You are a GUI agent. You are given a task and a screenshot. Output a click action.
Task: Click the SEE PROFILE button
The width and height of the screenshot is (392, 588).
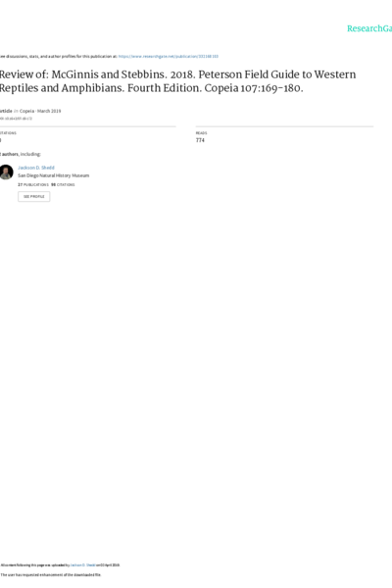33,197
